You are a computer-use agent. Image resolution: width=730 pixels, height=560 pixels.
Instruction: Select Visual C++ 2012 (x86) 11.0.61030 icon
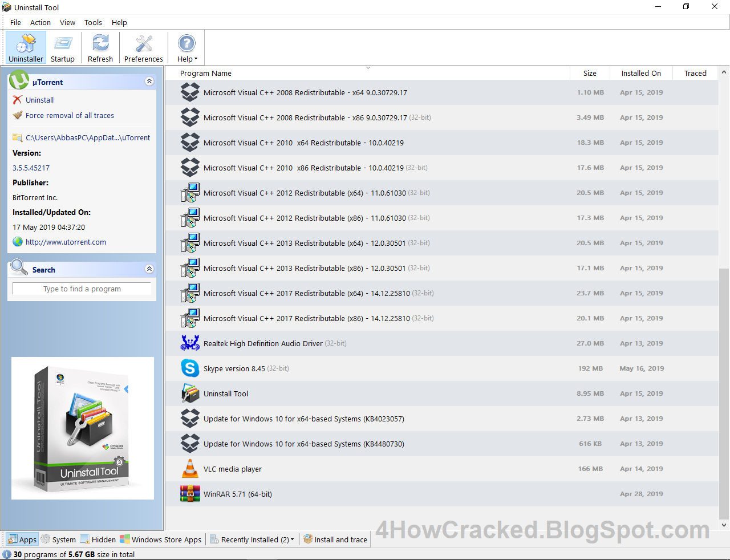pos(190,218)
